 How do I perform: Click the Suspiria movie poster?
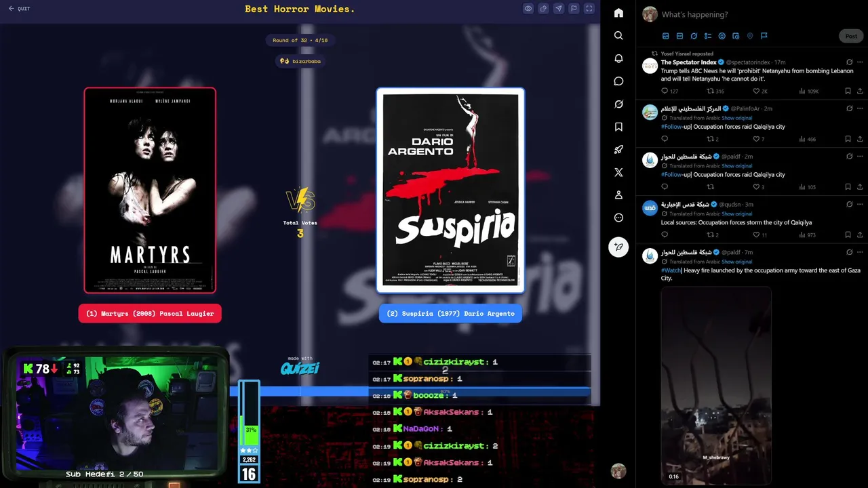click(450, 190)
